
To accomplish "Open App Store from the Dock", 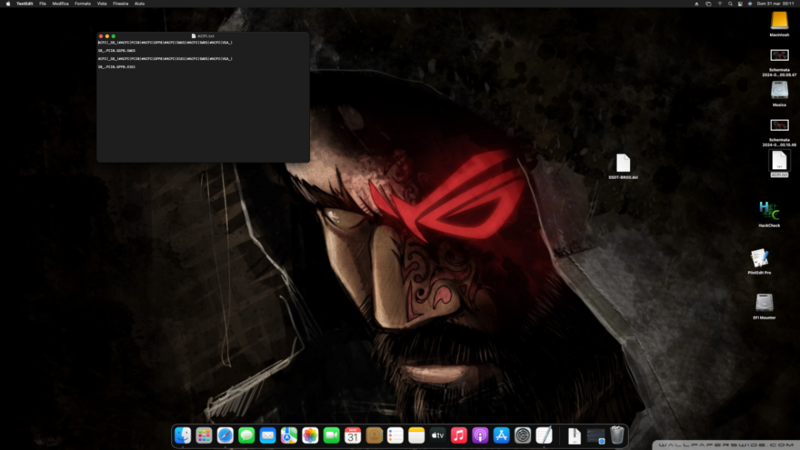I will 502,436.
